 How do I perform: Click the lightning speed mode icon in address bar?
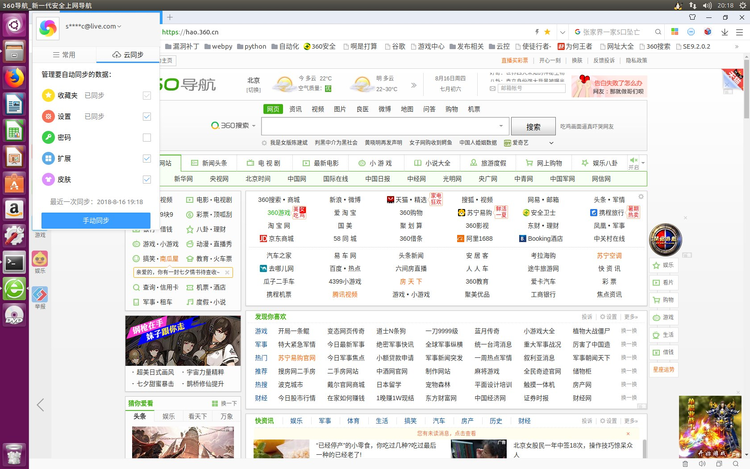pos(537,32)
